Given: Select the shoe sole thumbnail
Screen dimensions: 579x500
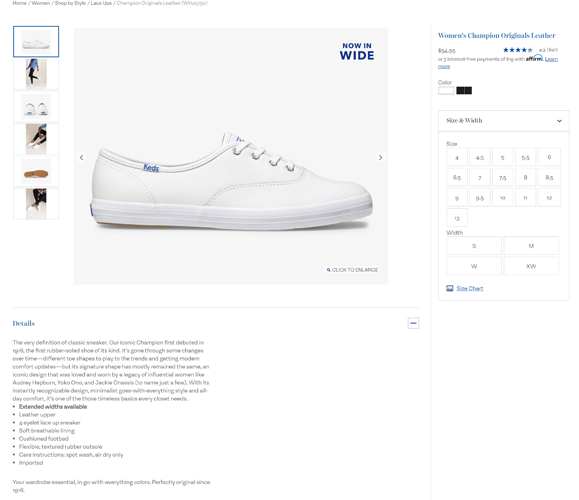Looking at the screenshot, I should pyautogui.click(x=36, y=172).
